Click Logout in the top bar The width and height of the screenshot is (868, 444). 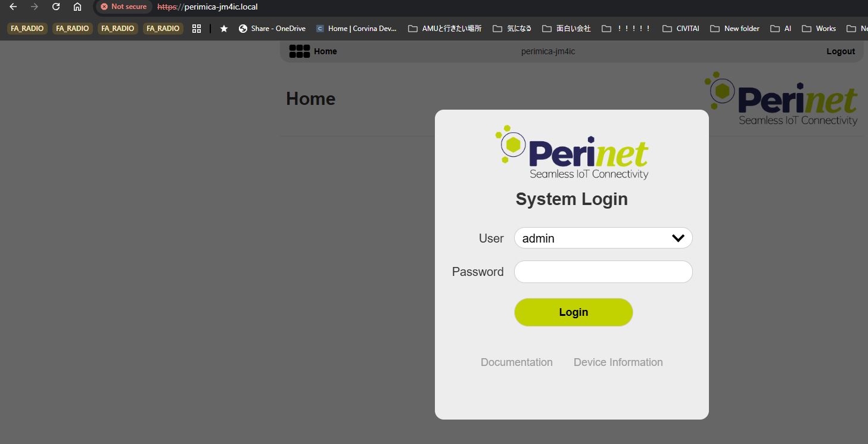pyautogui.click(x=841, y=51)
